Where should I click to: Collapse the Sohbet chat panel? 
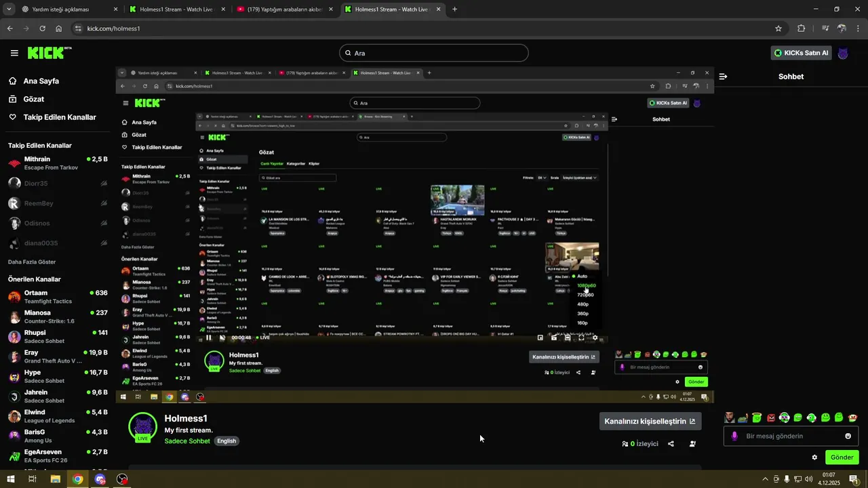[x=723, y=77]
